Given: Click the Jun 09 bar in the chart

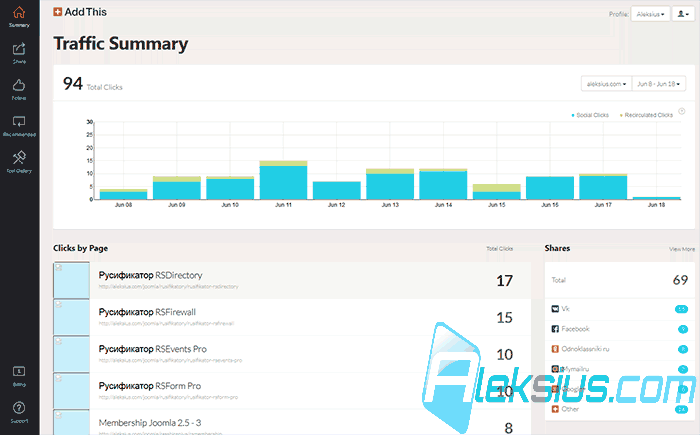Looking at the screenshot, I should 177,188.
